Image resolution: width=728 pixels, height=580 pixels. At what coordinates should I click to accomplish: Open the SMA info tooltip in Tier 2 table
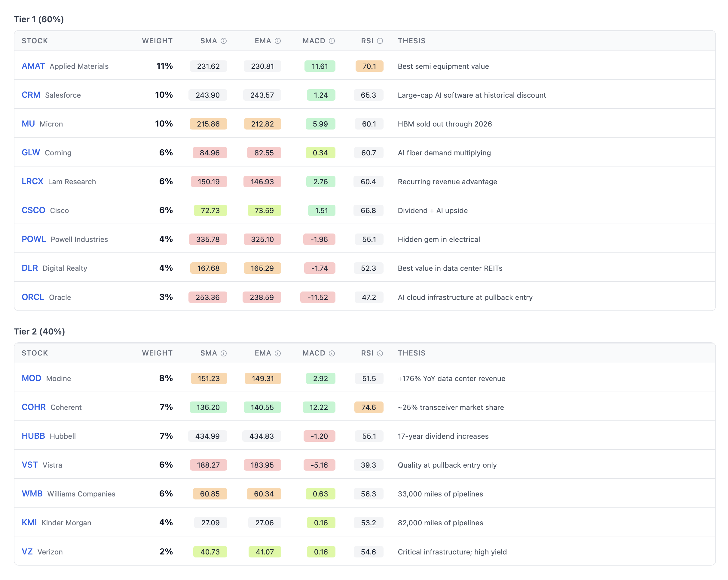224,353
